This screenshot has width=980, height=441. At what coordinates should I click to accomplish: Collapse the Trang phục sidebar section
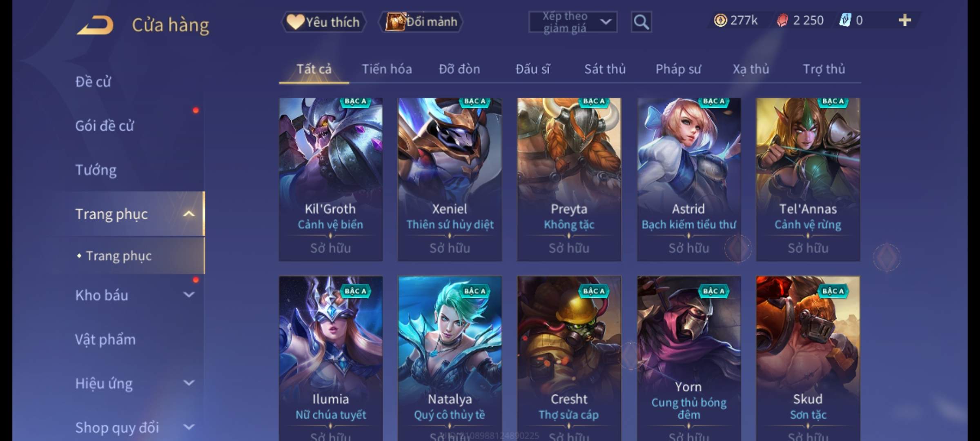(189, 214)
